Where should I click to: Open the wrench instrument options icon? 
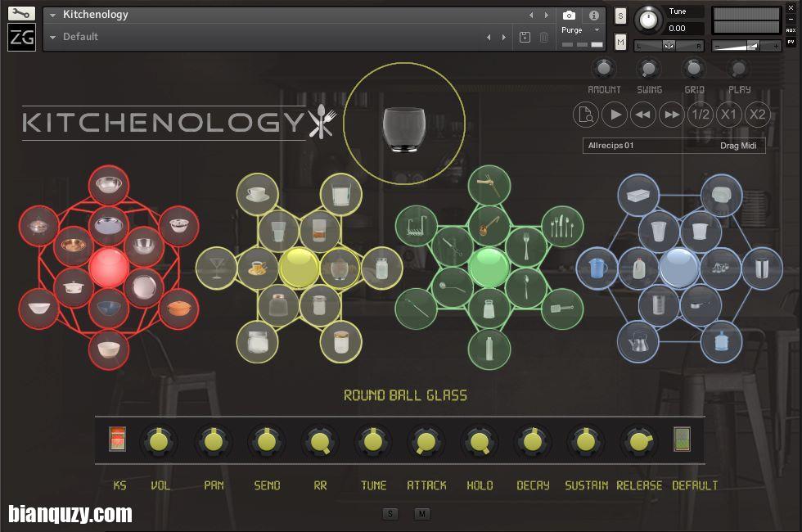point(21,13)
